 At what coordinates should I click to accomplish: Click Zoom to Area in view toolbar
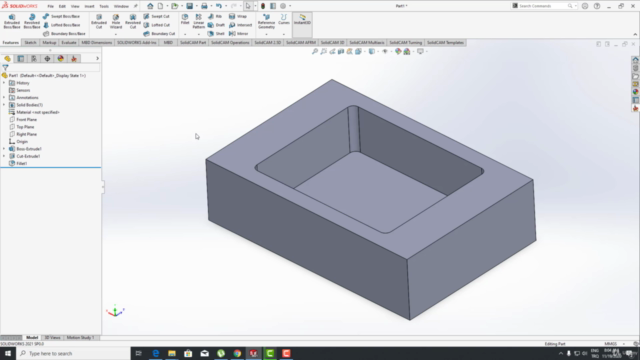click(x=324, y=51)
